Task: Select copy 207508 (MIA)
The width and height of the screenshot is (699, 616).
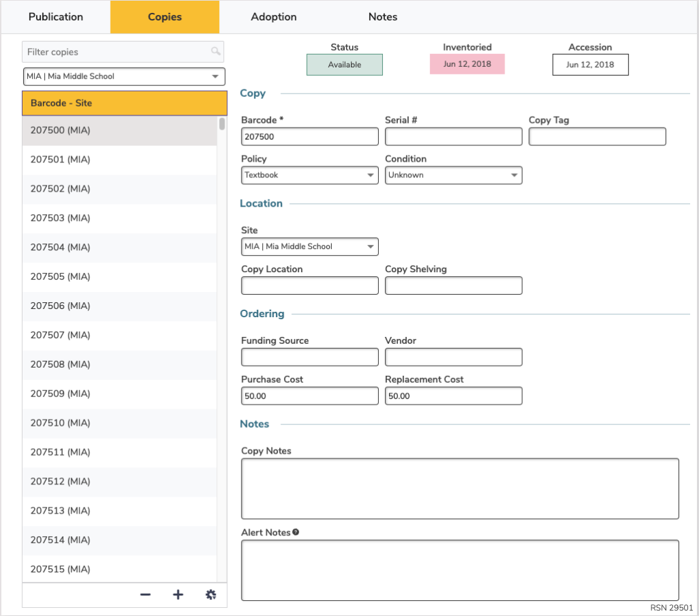Action: click(119, 364)
